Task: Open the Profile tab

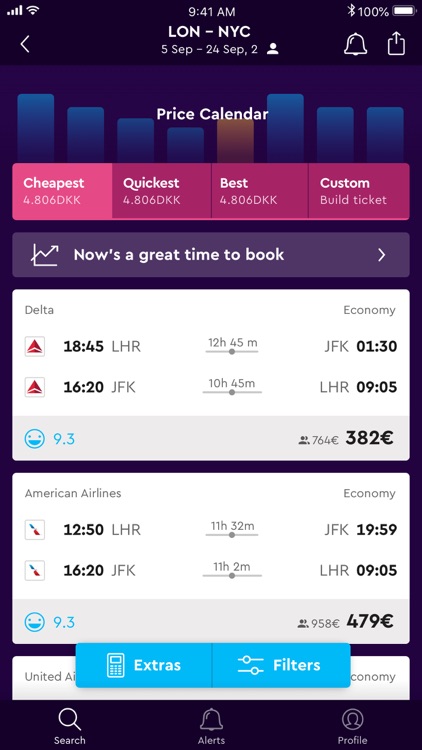Action: (353, 726)
